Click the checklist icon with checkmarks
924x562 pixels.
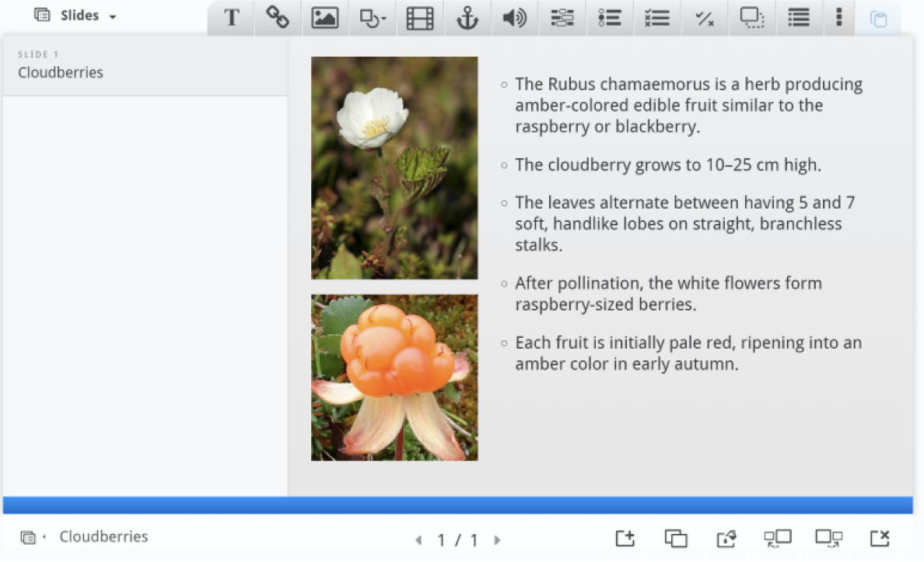pos(657,18)
